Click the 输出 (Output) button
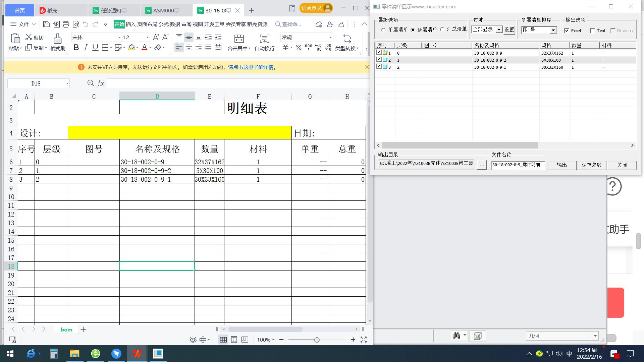This screenshot has height=362, width=644. [561, 165]
